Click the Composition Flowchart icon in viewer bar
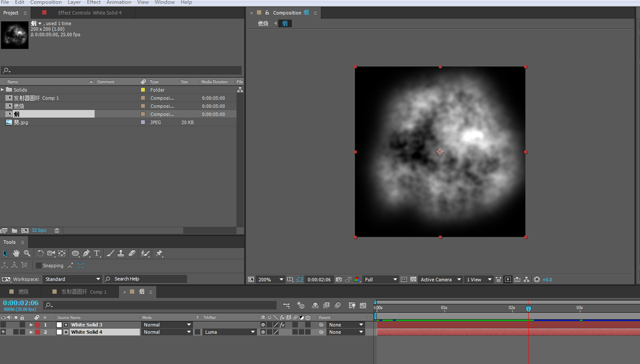This screenshot has height=364, width=640. tap(527, 280)
